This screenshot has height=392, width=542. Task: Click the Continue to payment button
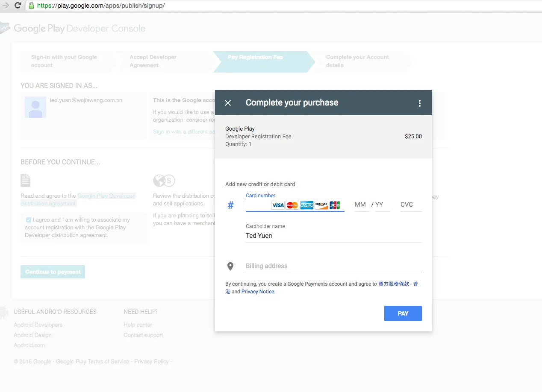(x=53, y=272)
